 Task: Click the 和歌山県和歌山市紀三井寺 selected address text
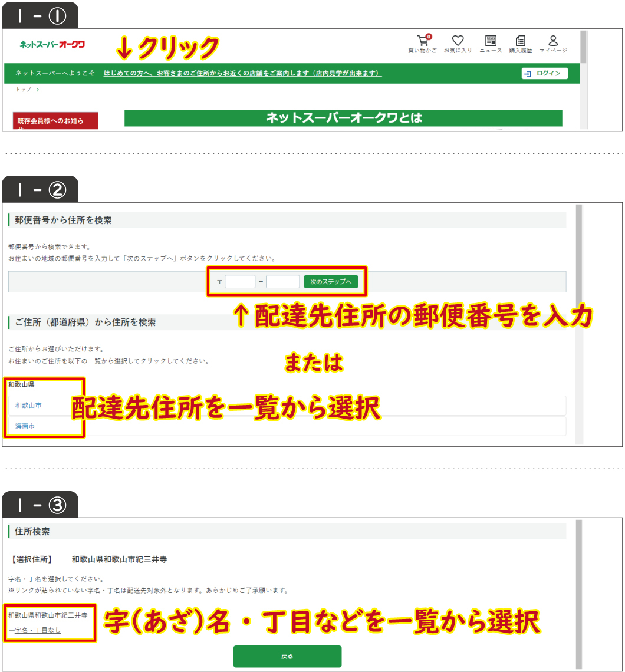119,559
